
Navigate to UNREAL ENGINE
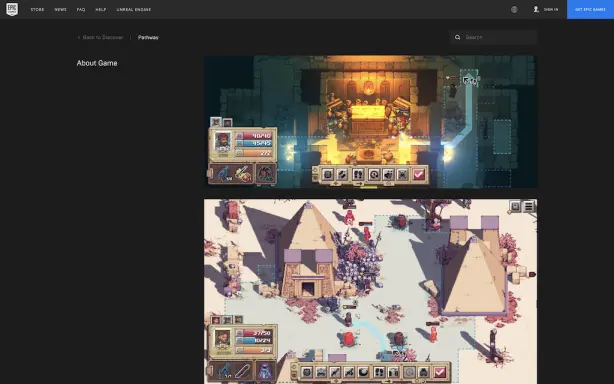click(x=134, y=9)
